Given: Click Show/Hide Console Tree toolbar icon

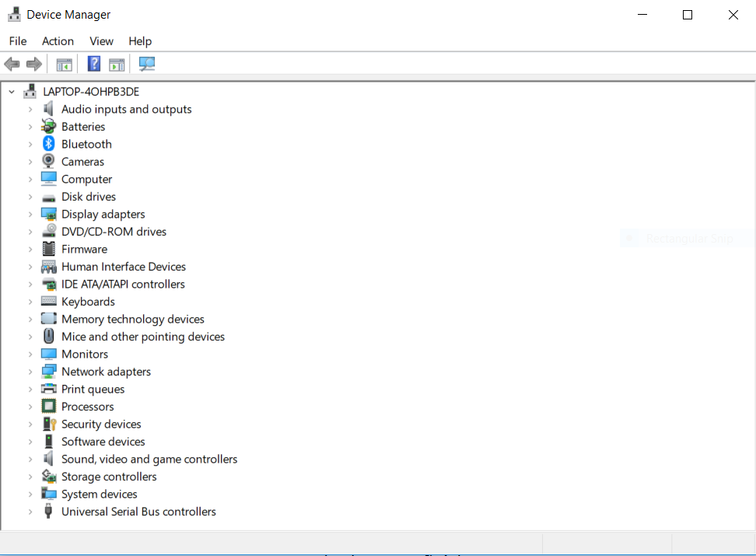Looking at the screenshot, I should point(64,64).
